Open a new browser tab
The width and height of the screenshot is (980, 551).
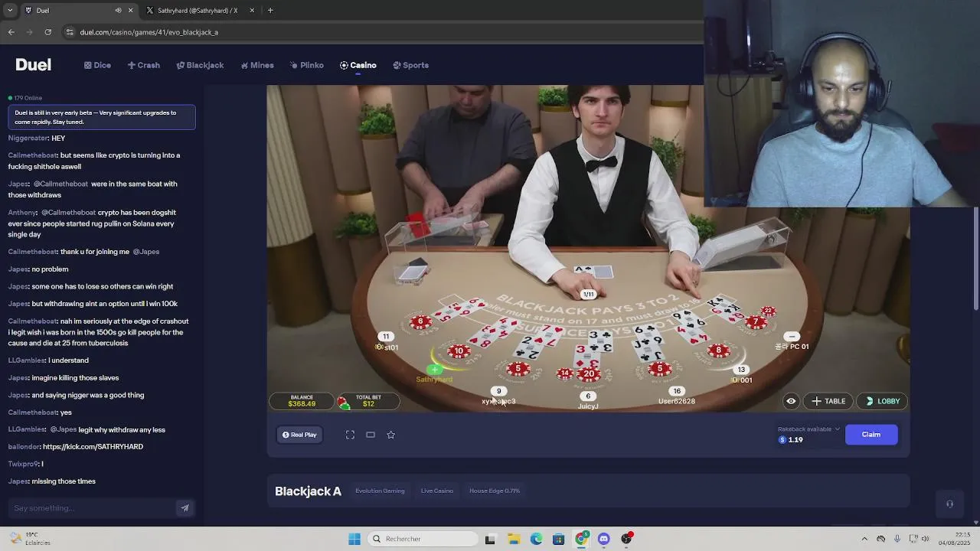coord(270,11)
